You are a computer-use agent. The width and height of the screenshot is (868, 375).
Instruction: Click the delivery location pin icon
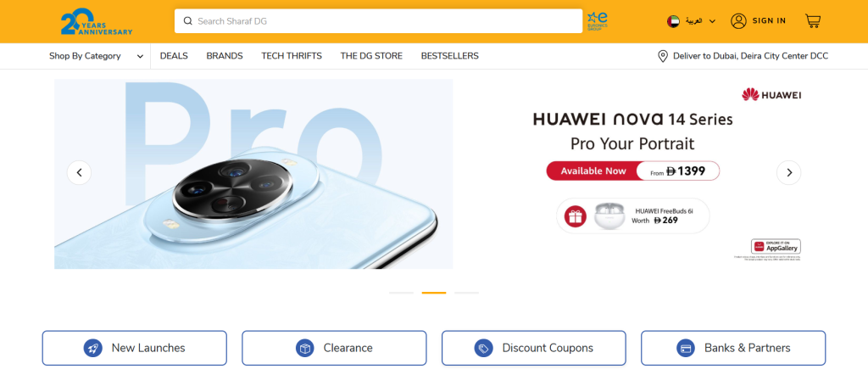(x=663, y=56)
